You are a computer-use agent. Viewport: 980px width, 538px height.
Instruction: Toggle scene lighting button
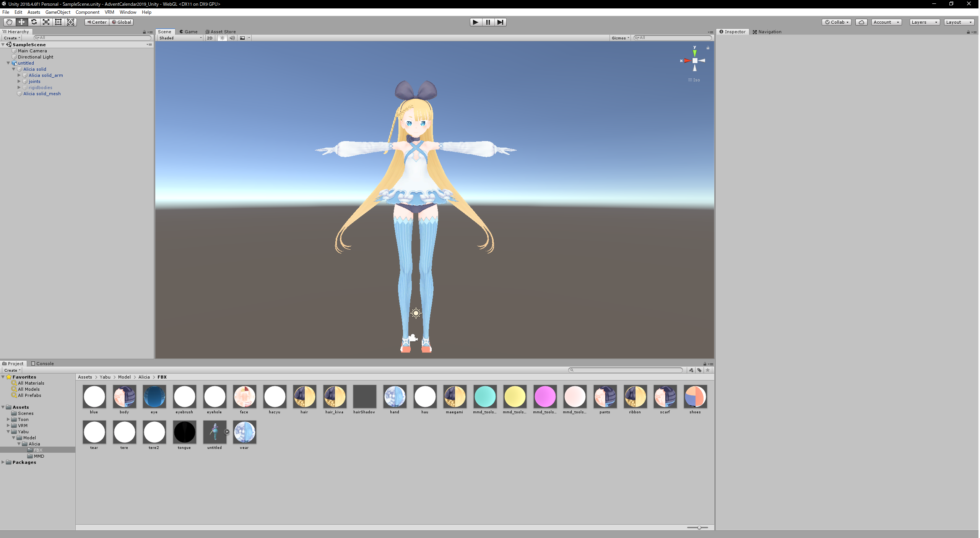pos(222,38)
